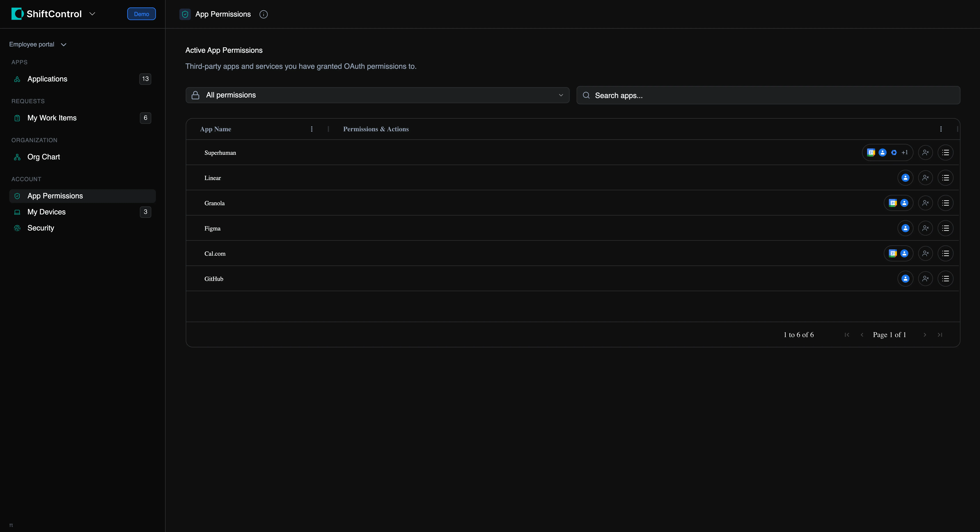This screenshot has width=980, height=532.
Task: Go to My Work Items
Action: tap(82, 118)
